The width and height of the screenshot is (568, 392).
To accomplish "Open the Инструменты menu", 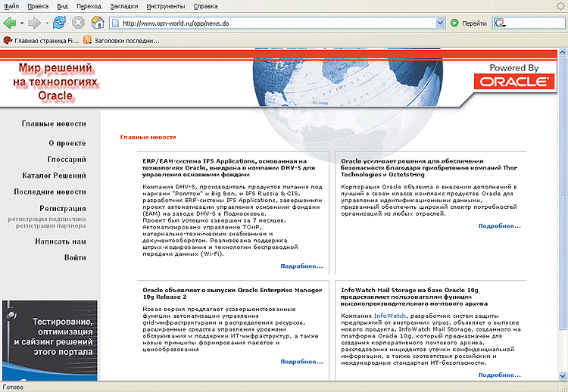I will [x=166, y=6].
